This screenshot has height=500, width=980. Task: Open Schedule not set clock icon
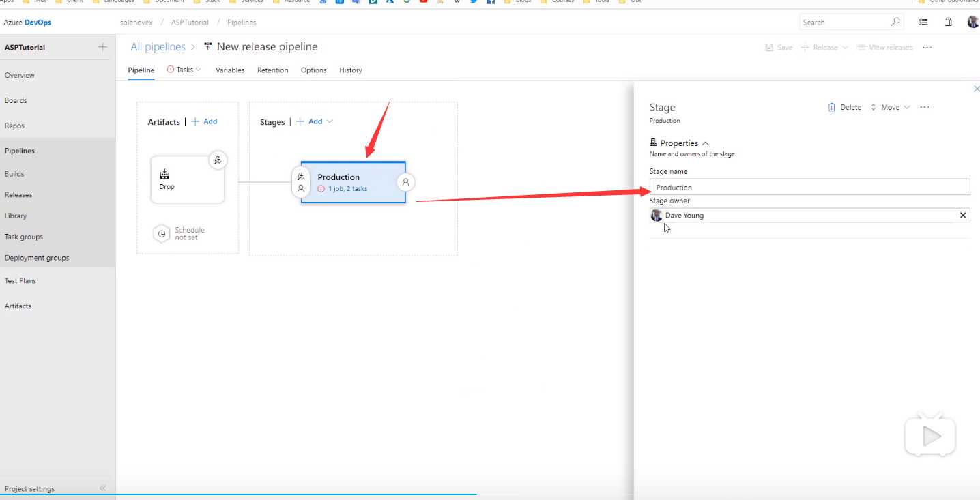(x=162, y=233)
